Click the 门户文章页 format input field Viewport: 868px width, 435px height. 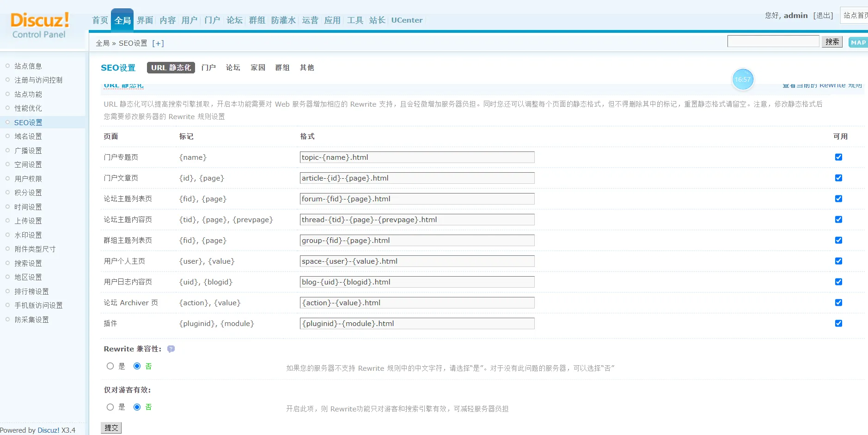pyautogui.click(x=417, y=178)
